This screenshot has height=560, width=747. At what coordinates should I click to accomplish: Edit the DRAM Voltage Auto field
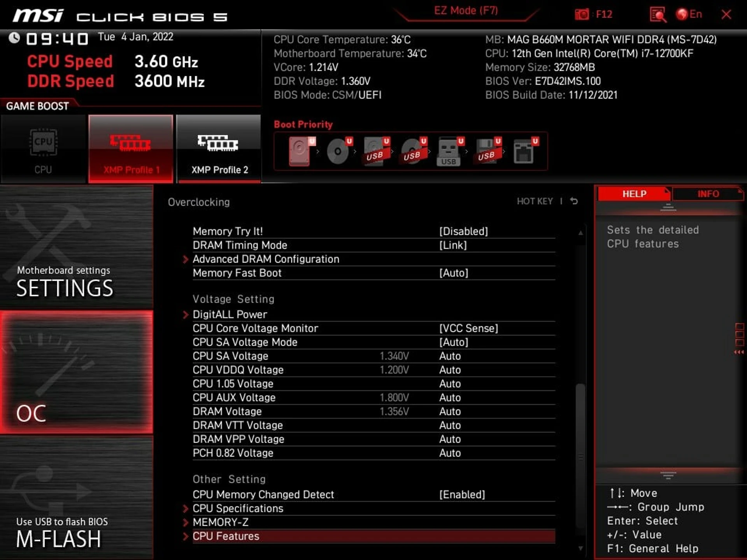450,411
